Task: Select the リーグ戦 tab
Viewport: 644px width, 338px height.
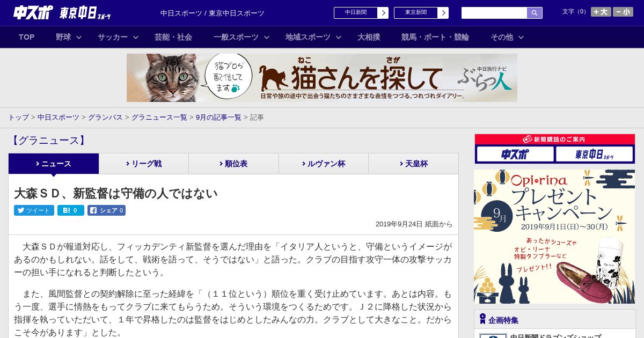Action: coord(144,164)
